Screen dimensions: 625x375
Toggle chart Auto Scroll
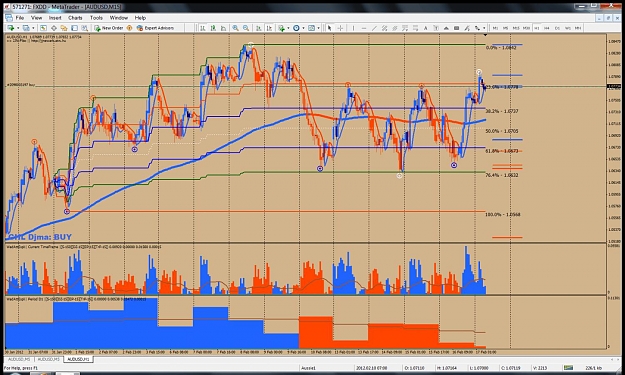[x=258, y=28]
